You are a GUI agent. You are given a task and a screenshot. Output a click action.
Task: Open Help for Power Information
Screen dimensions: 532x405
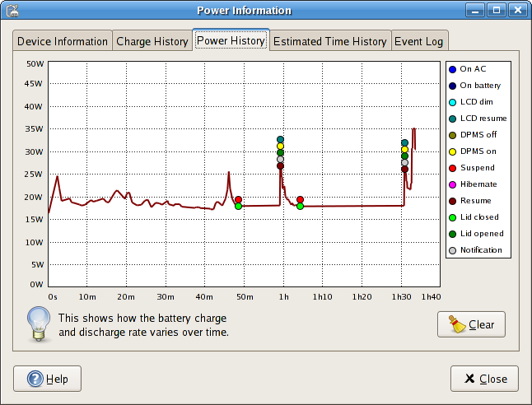pos(48,379)
